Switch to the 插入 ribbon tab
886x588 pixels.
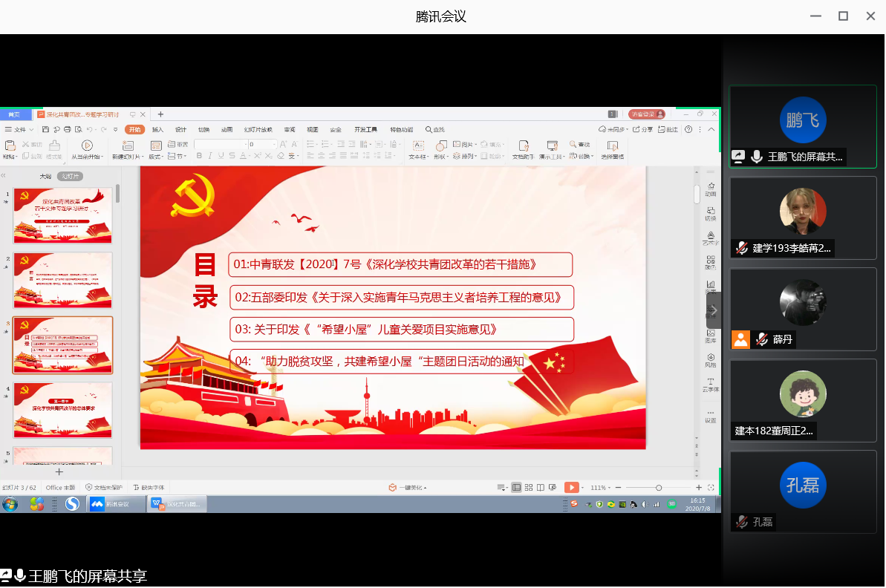coord(157,129)
